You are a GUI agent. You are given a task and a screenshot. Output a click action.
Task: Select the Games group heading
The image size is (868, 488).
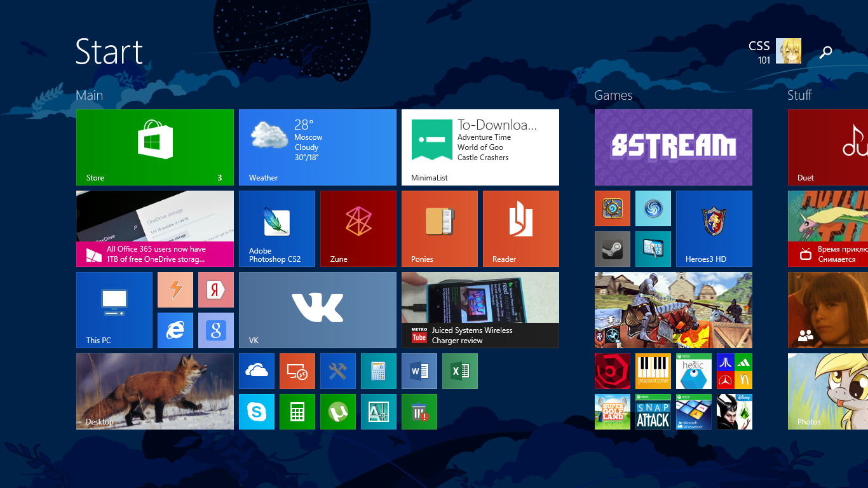pyautogui.click(x=613, y=95)
